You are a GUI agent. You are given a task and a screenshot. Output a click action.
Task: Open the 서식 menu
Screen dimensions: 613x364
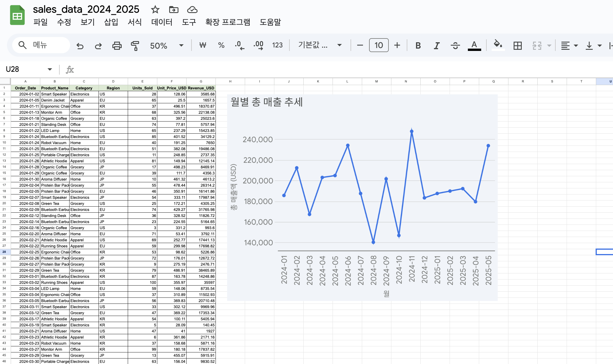(x=135, y=22)
